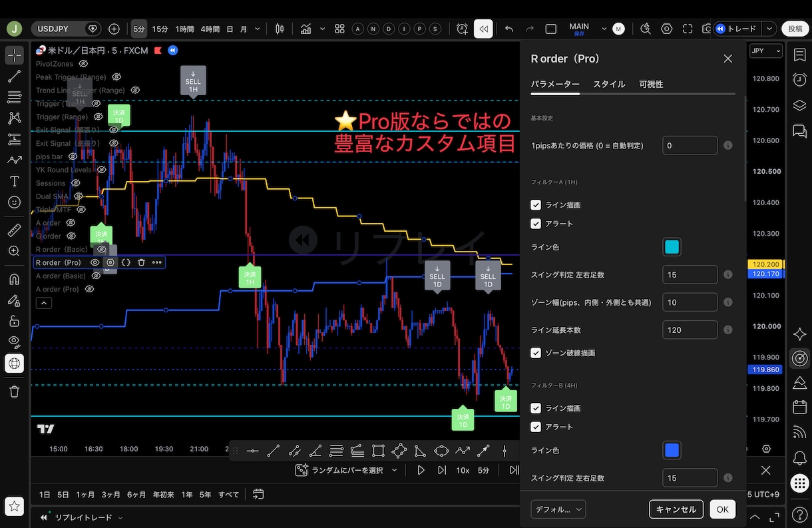Open the Fibonacci retracement tool group
Viewport: 812px width, 528px height.
tap(14, 139)
